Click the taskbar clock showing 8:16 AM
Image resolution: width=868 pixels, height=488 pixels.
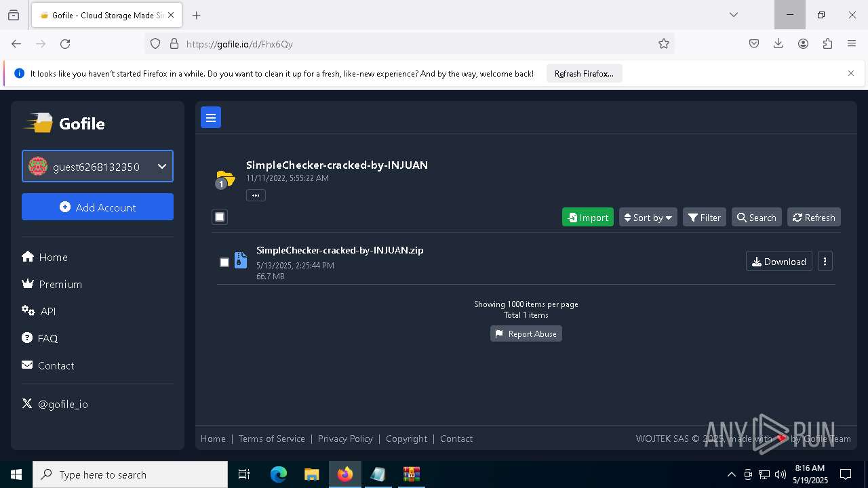[810, 474]
